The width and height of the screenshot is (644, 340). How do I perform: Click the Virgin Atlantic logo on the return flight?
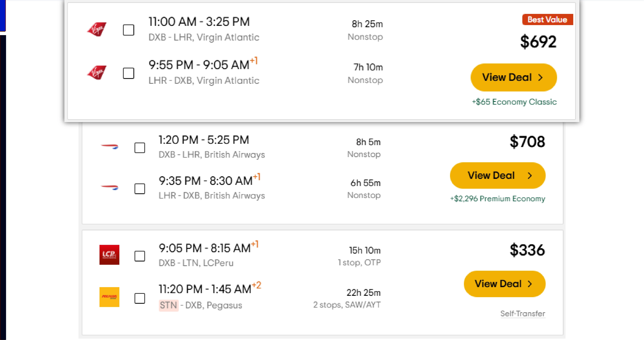click(98, 73)
